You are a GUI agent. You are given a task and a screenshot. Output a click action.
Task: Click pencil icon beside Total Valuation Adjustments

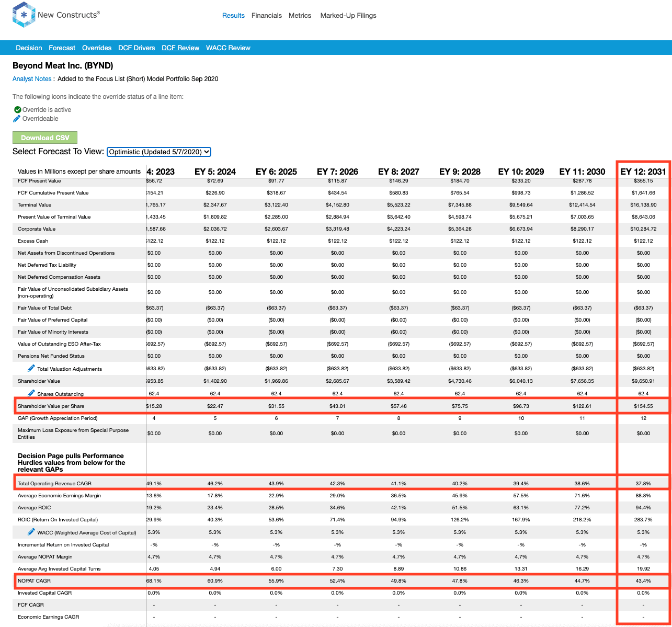31,369
